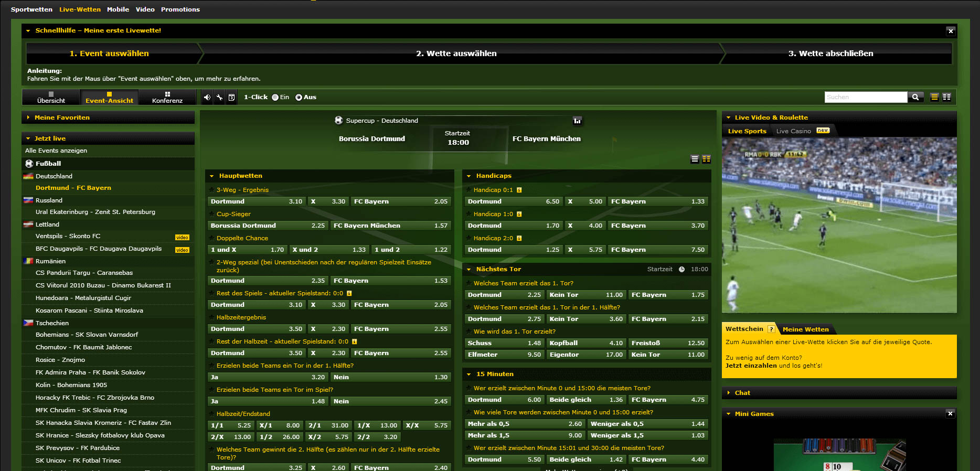This screenshot has height=471, width=980.
Task: Select Dortmund - FC Bayern in live list
Action: (73, 188)
